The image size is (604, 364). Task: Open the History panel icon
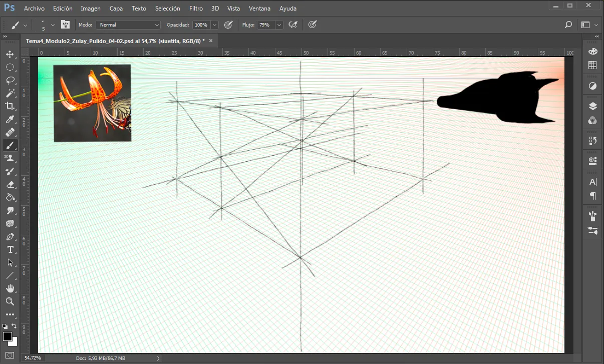(x=592, y=141)
